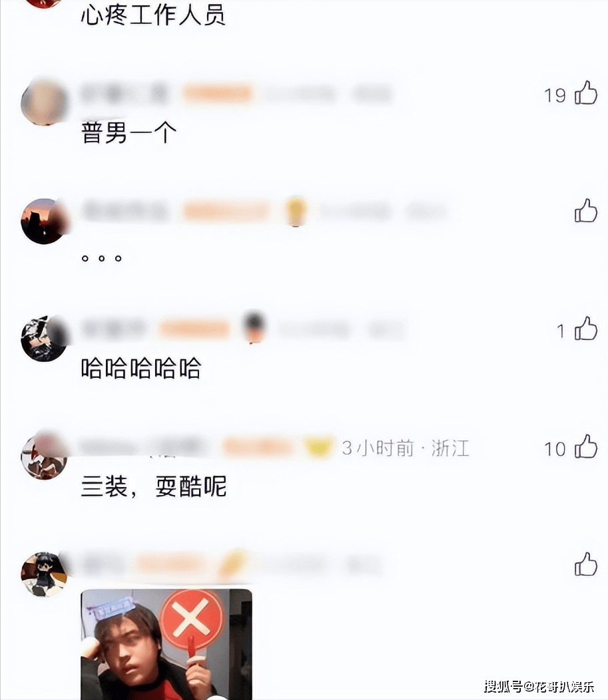Open the attached red X sign image
The image size is (608, 700).
(x=166, y=644)
